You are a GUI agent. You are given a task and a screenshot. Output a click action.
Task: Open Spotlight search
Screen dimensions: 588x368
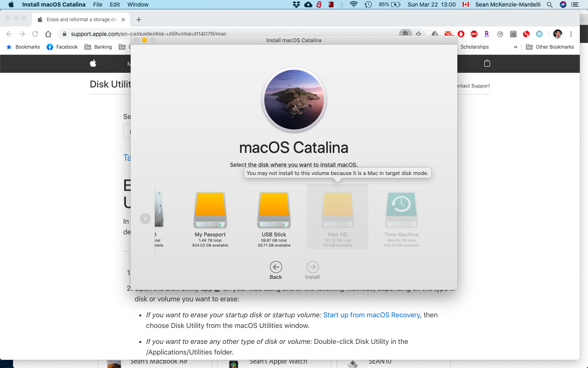tap(550, 4)
